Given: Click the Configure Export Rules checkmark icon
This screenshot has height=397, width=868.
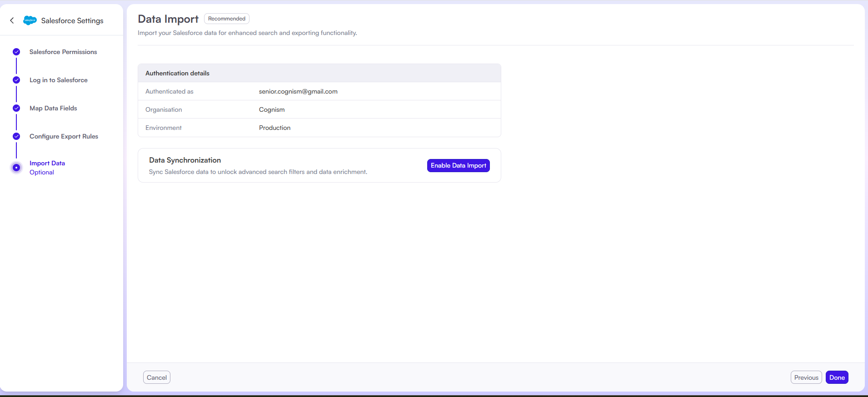Looking at the screenshot, I should (16, 136).
